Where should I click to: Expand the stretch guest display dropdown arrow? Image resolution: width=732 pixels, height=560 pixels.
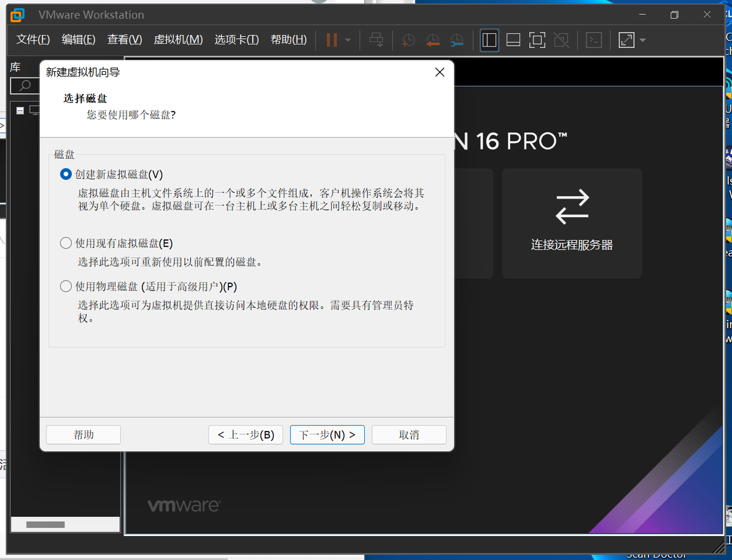click(643, 40)
